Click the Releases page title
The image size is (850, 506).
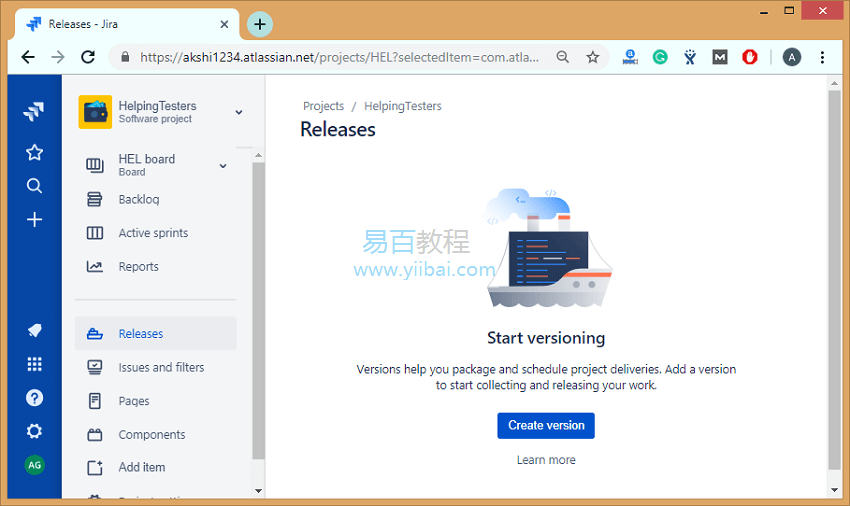coord(338,130)
